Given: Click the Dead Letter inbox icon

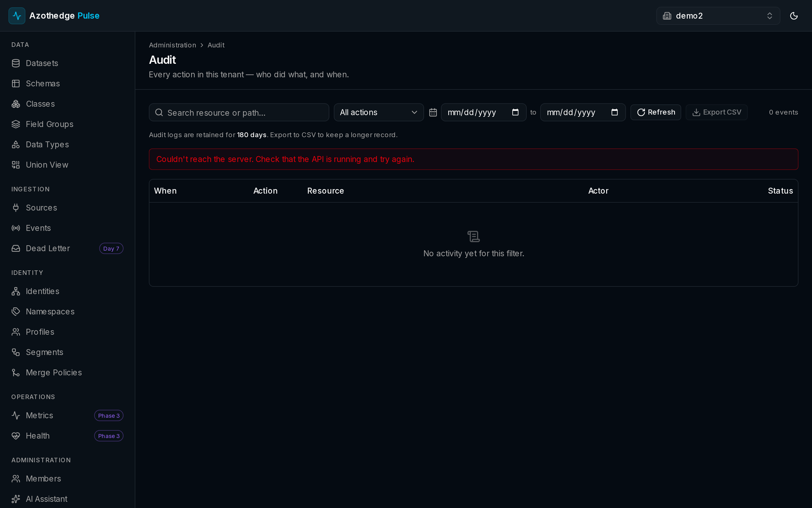Looking at the screenshot, I should [x=16, y=248].
